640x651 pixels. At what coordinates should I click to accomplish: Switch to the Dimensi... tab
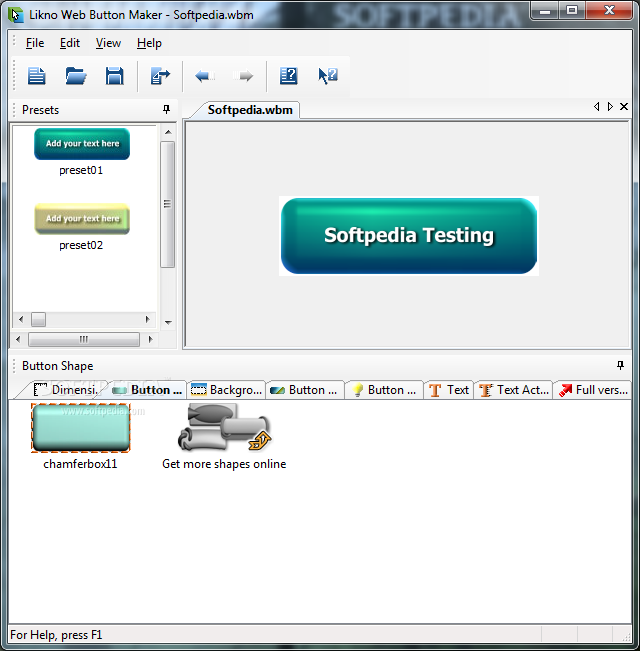[66, 390]
